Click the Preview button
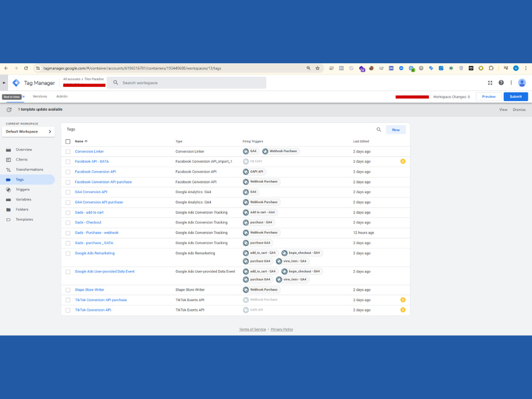 pos(488,97)
